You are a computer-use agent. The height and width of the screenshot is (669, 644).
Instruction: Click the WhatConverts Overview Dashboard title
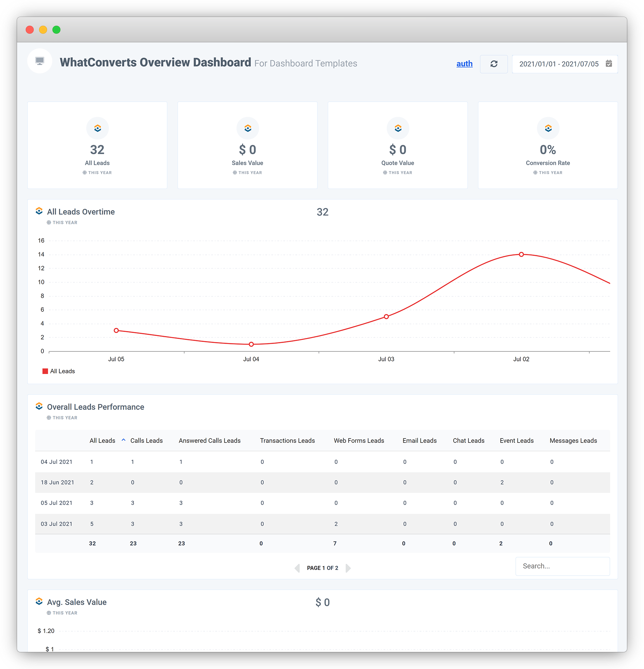coord(155,62)
